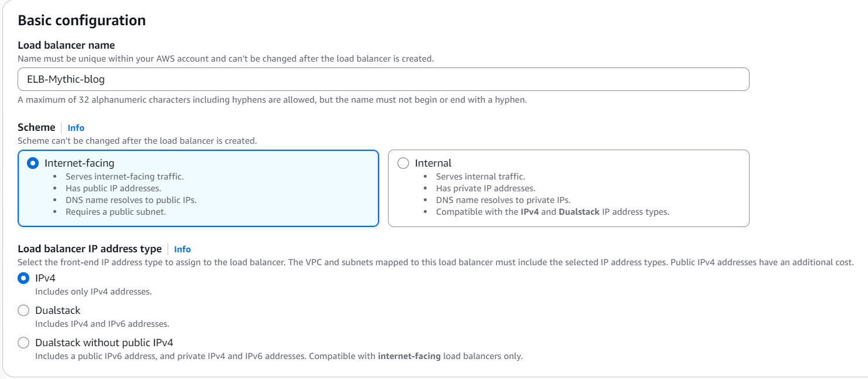
Task: Click the Basic configuration heading
Action: [81, 21]
